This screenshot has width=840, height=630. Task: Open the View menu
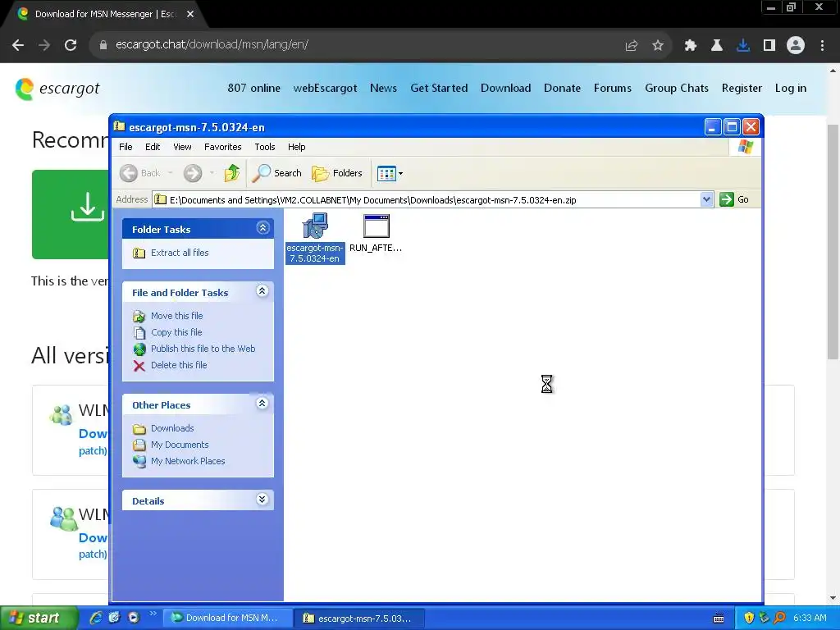click(x=182, y=147)
